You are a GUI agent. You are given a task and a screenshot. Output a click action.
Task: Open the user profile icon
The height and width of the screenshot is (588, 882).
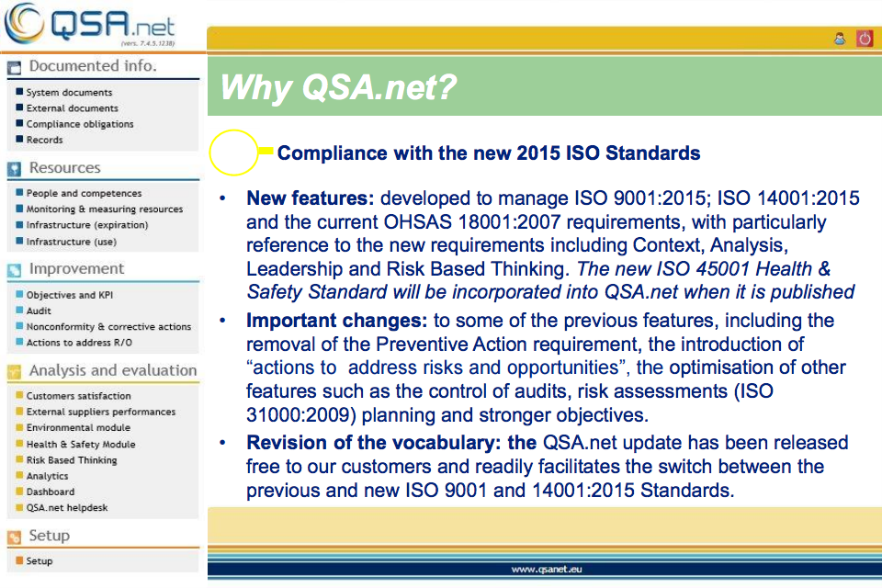(x=839, y=39)
